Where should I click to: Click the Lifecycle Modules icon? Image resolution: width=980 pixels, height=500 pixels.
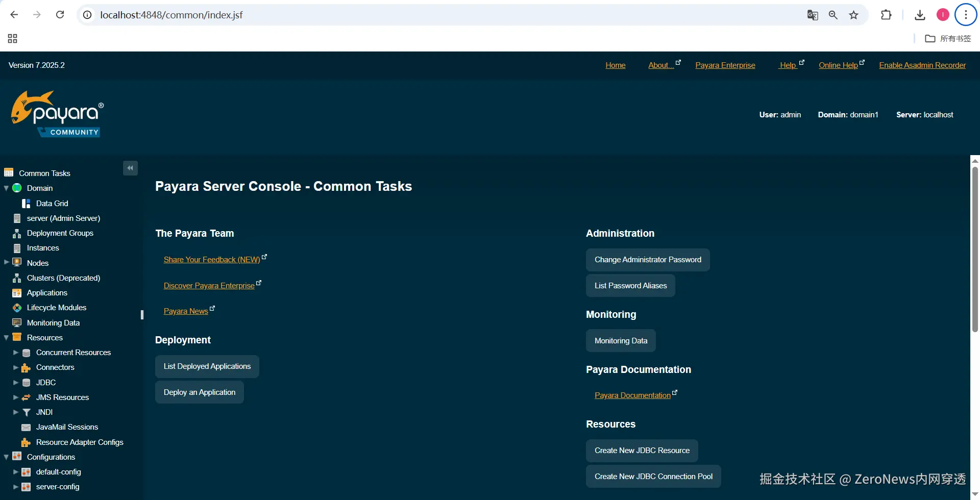pos(17,308)
